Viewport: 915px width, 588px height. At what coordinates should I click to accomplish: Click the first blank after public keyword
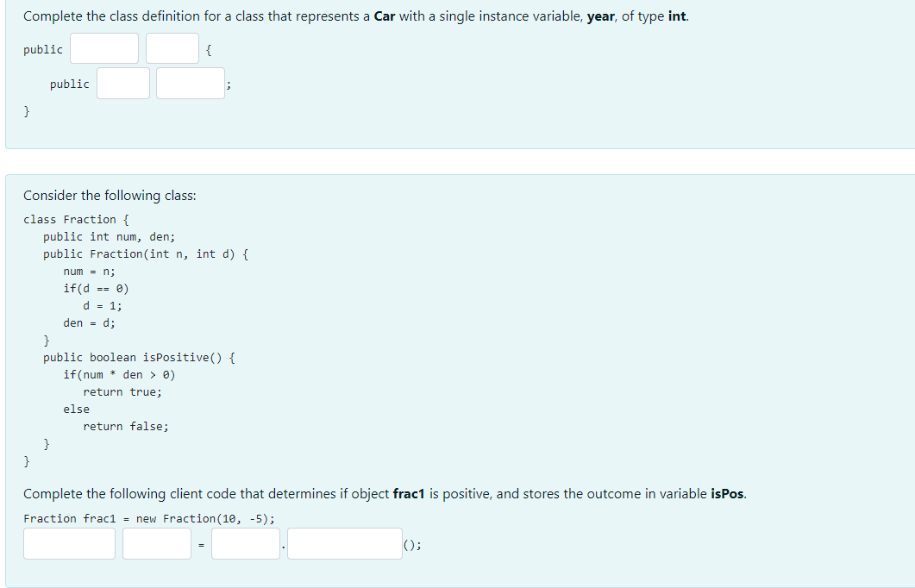(103, 48)
